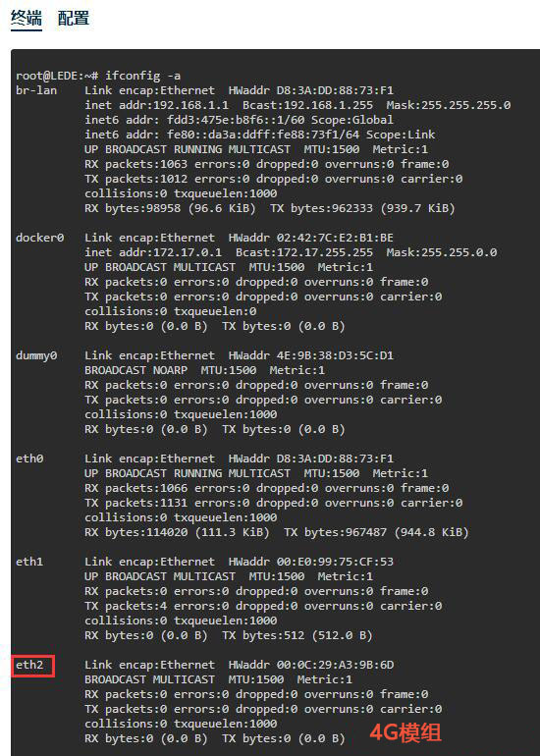
Task: Click the TX bytes:967487 (944.8 KiB) value
Action: (x=376, y=532)
